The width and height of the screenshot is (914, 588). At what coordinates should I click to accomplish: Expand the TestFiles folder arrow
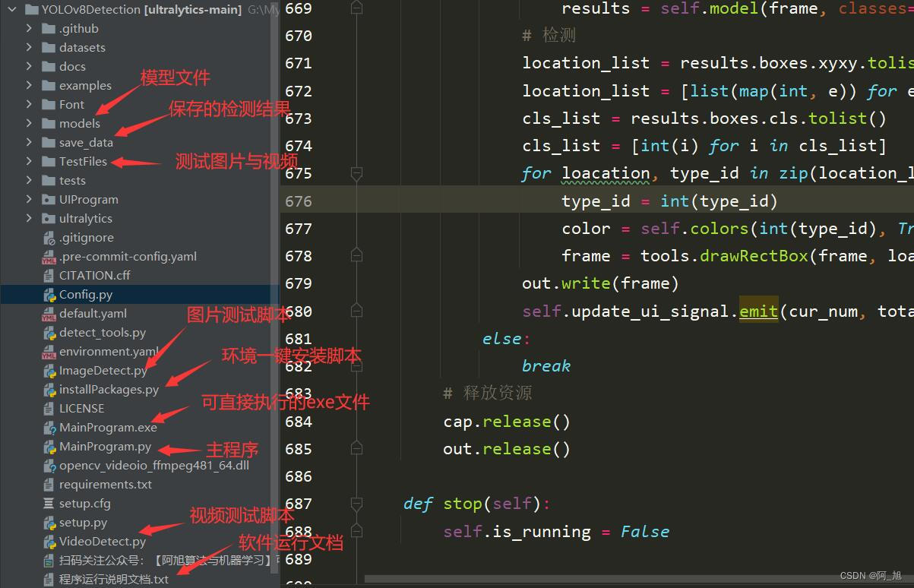29,162
